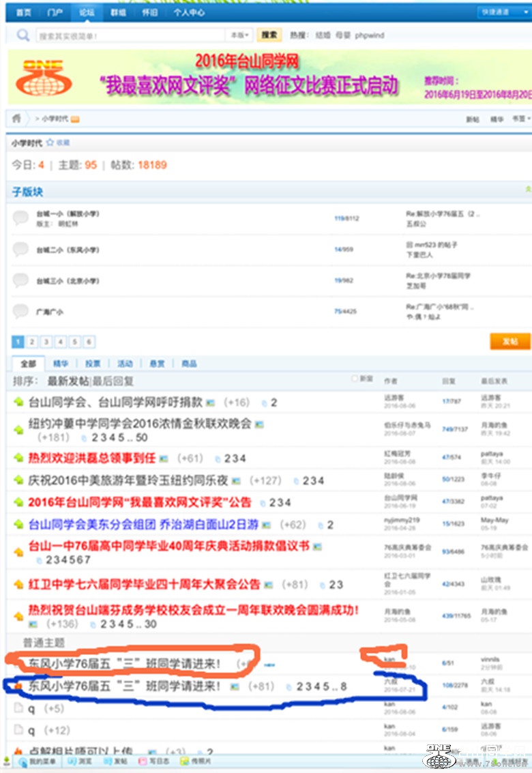Open the home breadcrumb icon

click(16, 119)
